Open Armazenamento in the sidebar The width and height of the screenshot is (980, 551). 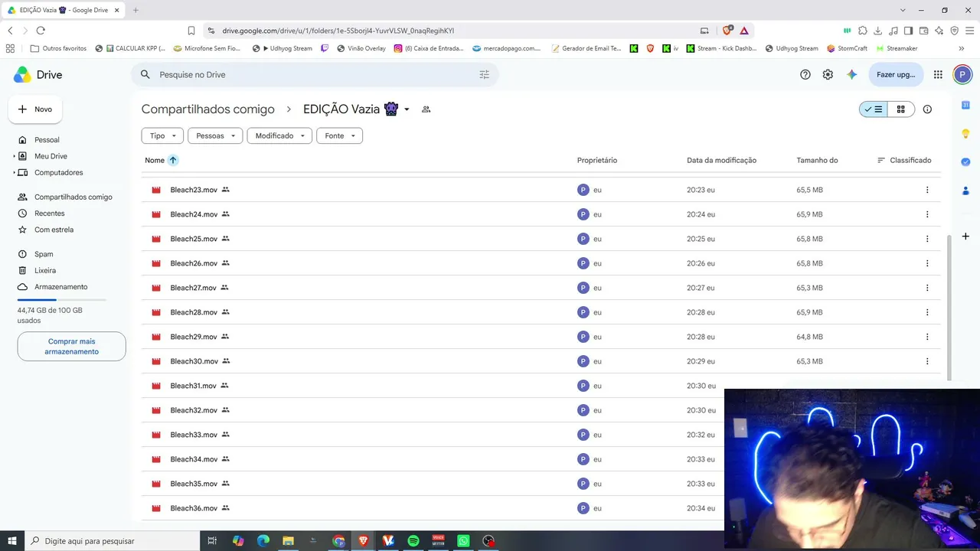63,287
